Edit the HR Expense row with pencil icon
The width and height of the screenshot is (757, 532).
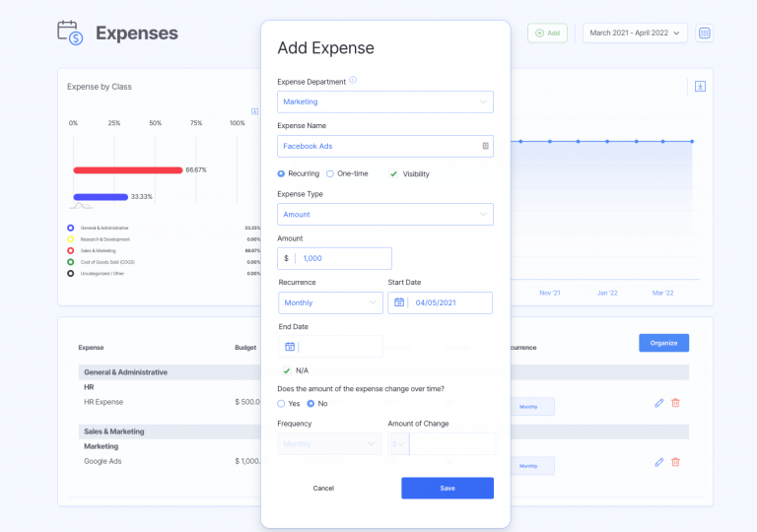tap(658, 403)
